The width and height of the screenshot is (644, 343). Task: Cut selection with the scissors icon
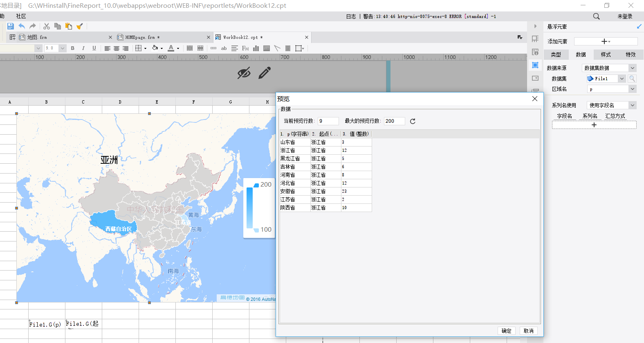point(47,26)
